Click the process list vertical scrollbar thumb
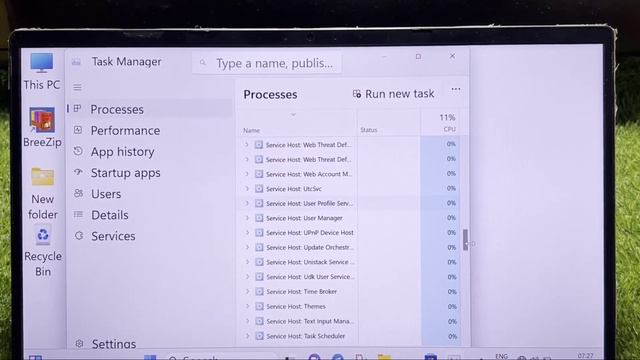 point(465,240)
